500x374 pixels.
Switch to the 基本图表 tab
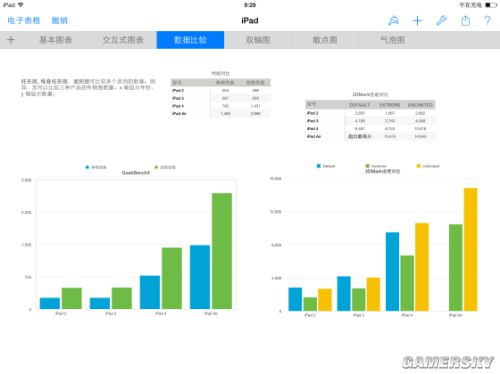point(56,40)
